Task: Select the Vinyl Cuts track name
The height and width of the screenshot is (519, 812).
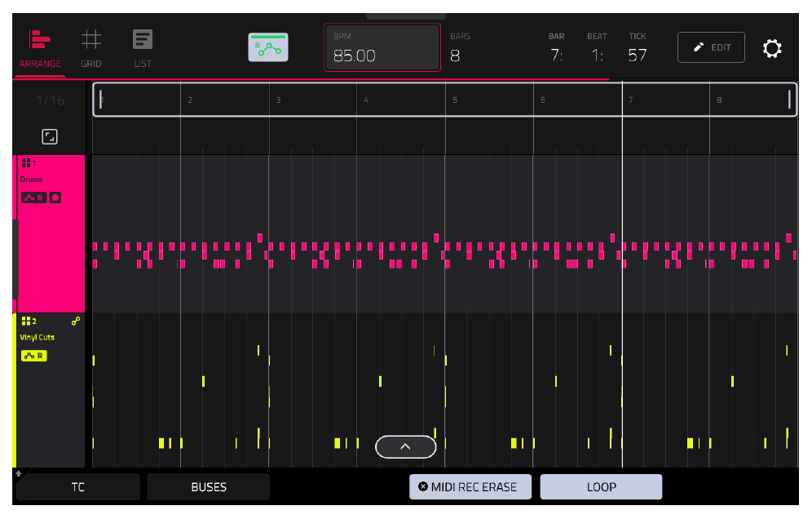Action: coord(37,338)
